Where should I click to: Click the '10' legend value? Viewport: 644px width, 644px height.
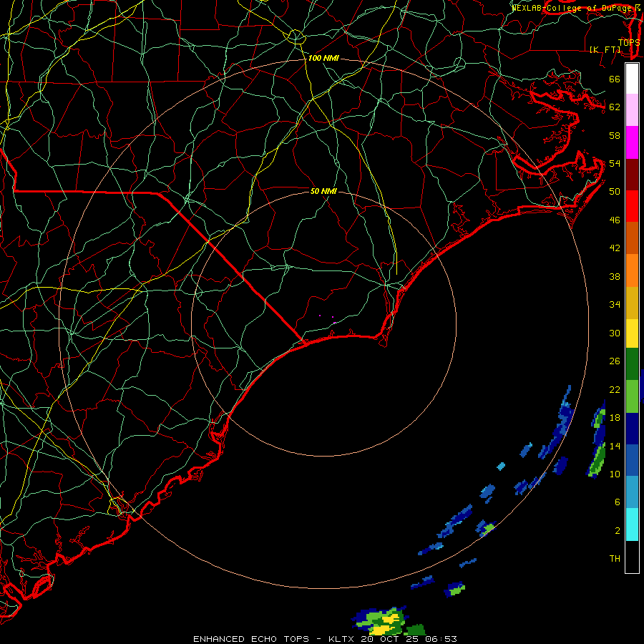pos(615,474)
